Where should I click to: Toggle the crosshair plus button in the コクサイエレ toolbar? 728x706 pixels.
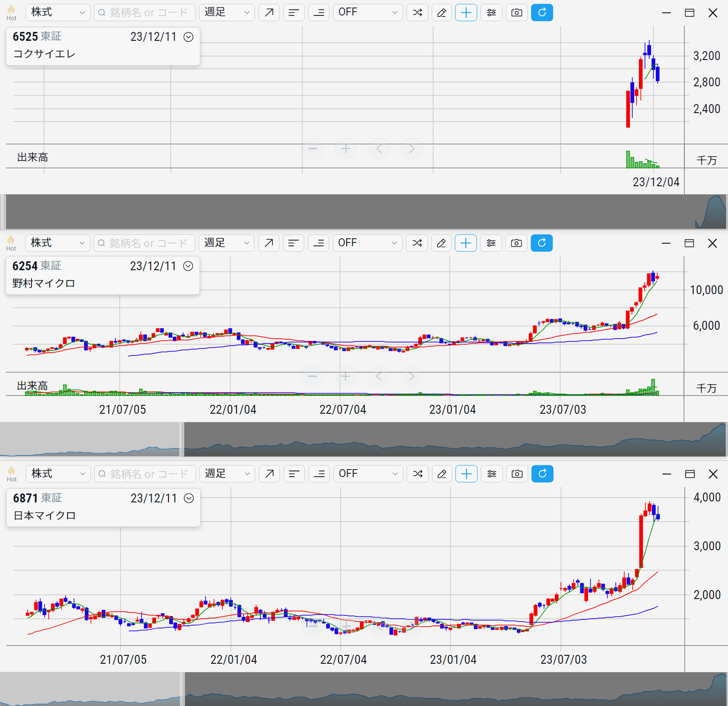click(x=466, y=13)
